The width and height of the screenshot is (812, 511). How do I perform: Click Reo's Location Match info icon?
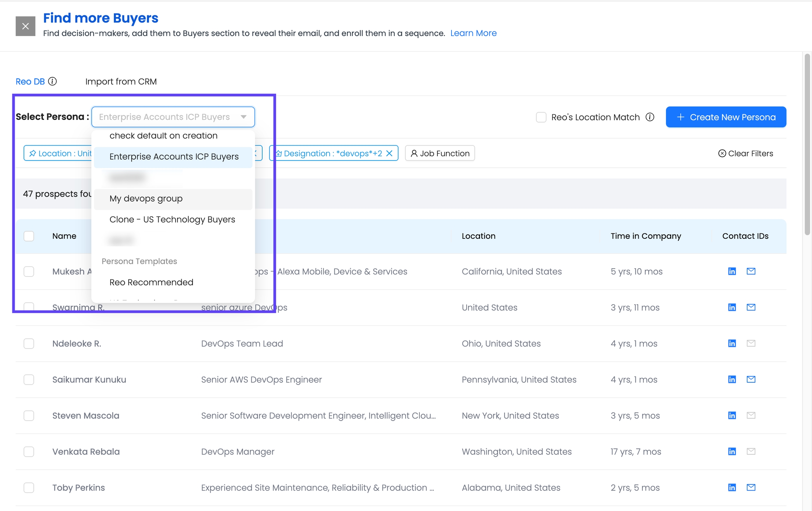pyautogui.click(x=650, y=117)
